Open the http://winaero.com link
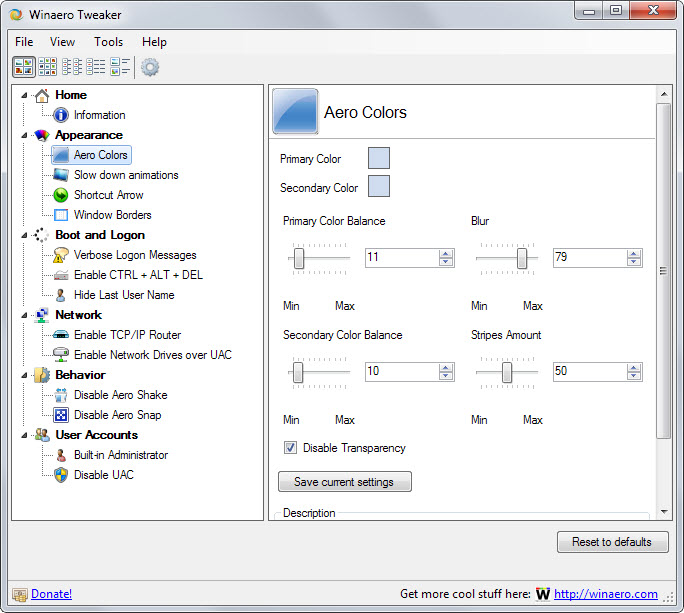The height and width of the screenshot is (613, 684). click(605, 594)
